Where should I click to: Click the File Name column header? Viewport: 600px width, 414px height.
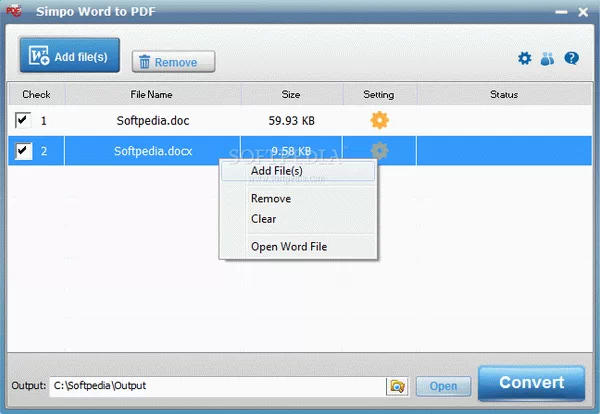pos(152,94)
